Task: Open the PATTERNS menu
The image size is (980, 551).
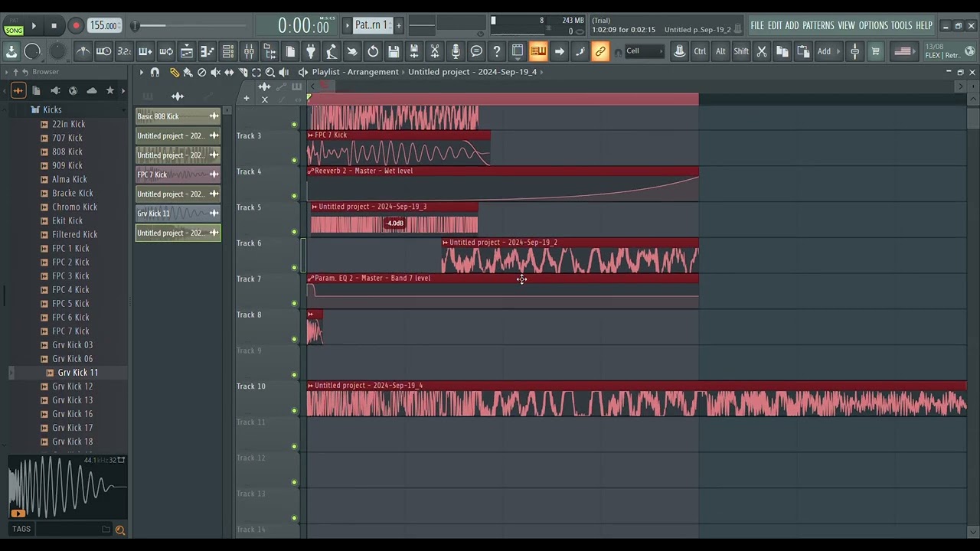Action: (818, 25)
